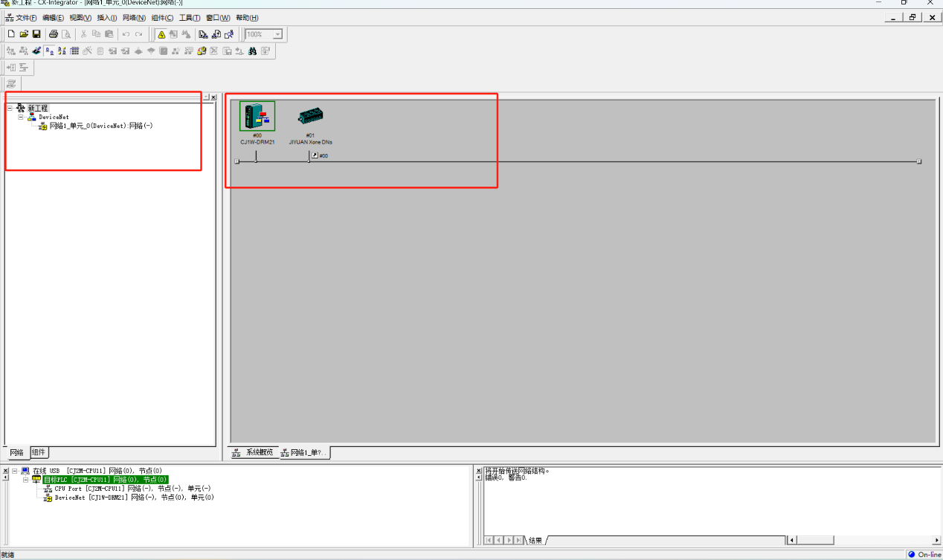Select the highlighted 目标PLC tree row

[105, 480]
